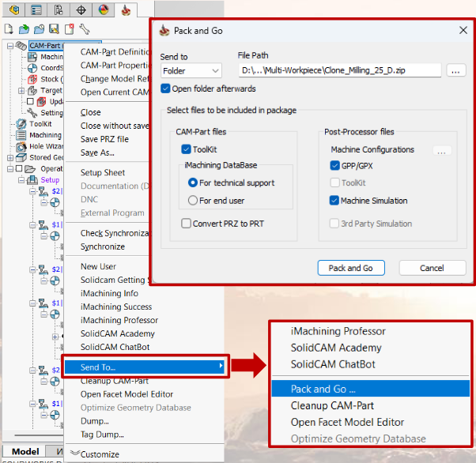Open the Send To... submenu
Screen dimensions: 476x463
click(x=145, y=367)
